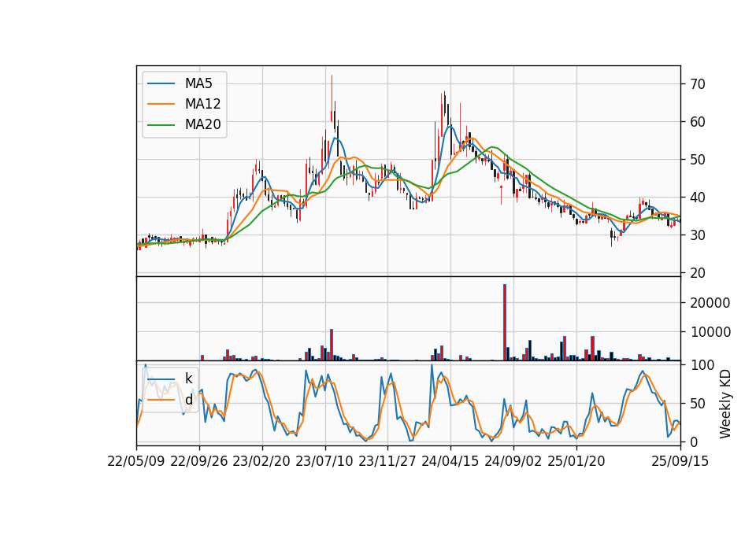Click the 23/11/27 date tick label
Image resolution: width=756 pixels, height=543 pixels.
click(x=387, y=461)
